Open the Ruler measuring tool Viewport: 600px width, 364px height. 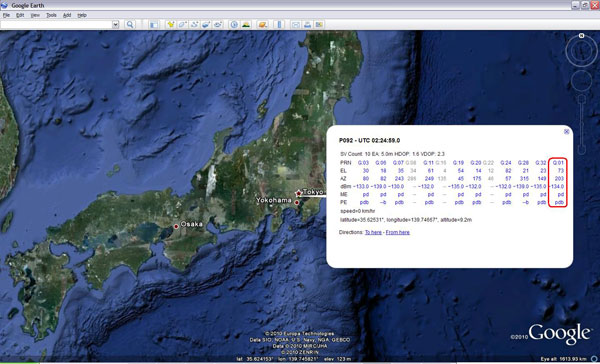[x=279, y=24]
